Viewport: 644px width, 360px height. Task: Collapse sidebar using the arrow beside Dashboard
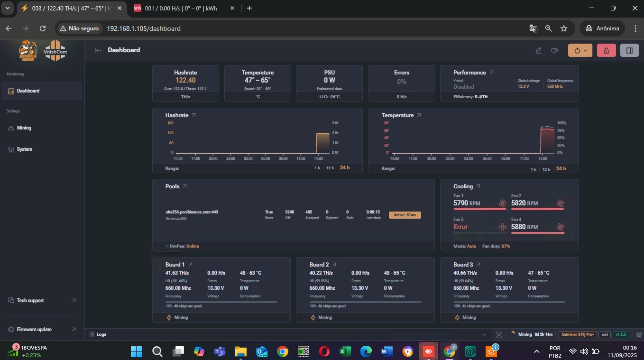pos(98,50)
